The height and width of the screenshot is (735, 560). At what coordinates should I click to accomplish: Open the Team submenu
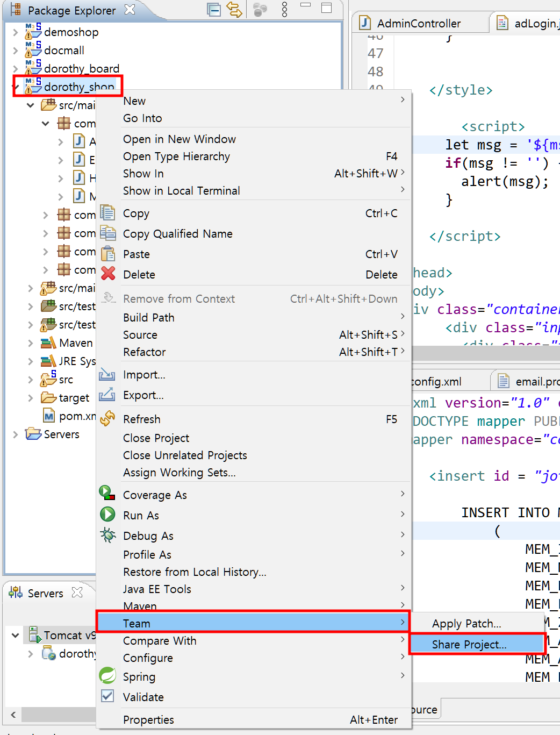[137, 623]
